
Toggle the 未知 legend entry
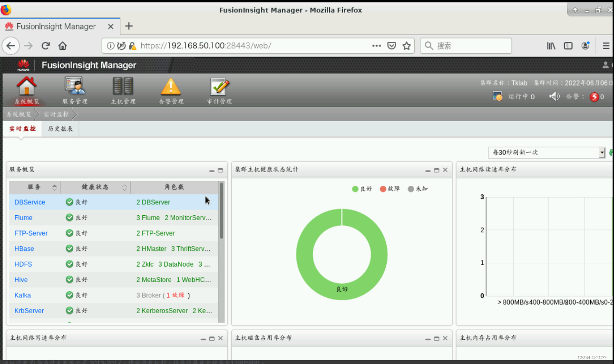(x=418, y=189)
